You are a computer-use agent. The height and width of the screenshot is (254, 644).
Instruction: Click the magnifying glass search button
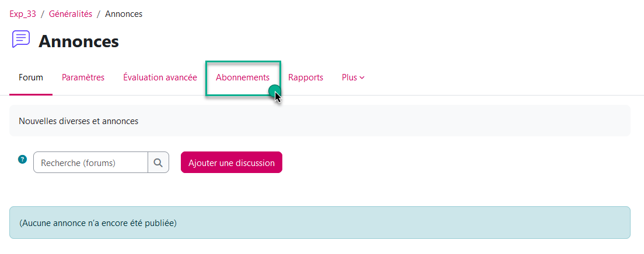point(158,163)
